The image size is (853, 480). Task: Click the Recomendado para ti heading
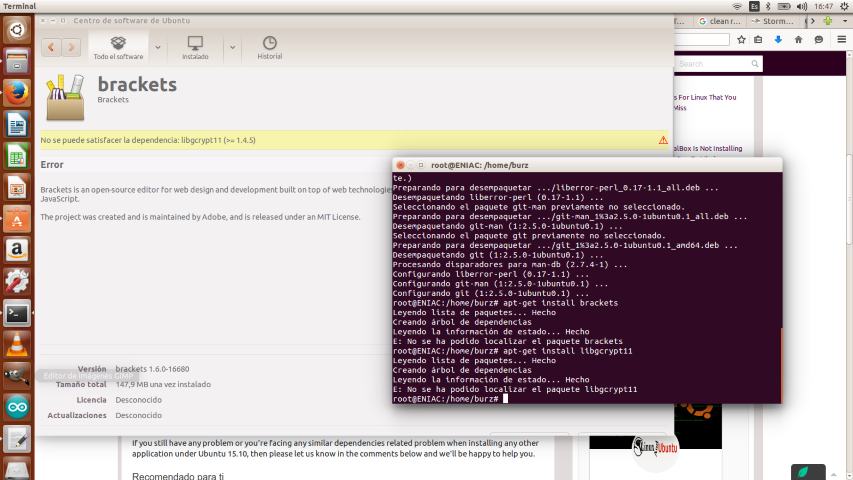pyautogui.click(x=178, y=476)
